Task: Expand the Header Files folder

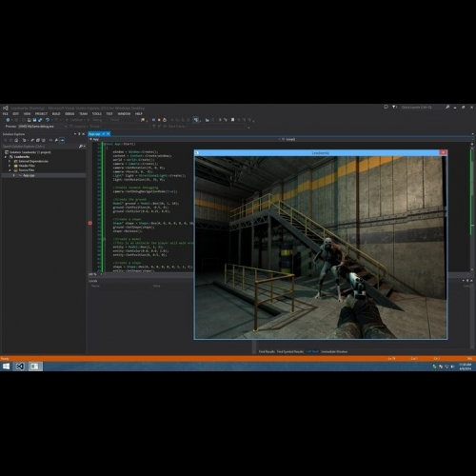Action: click(10, 166)
